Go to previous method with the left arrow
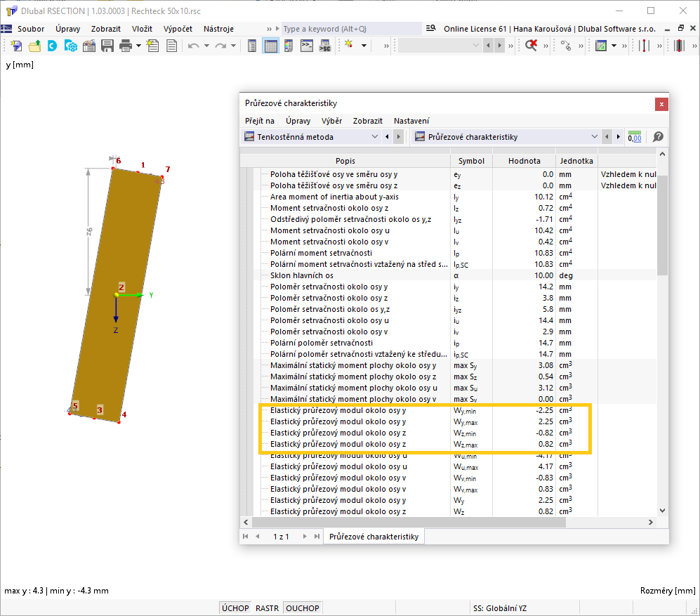 point(387,137)
